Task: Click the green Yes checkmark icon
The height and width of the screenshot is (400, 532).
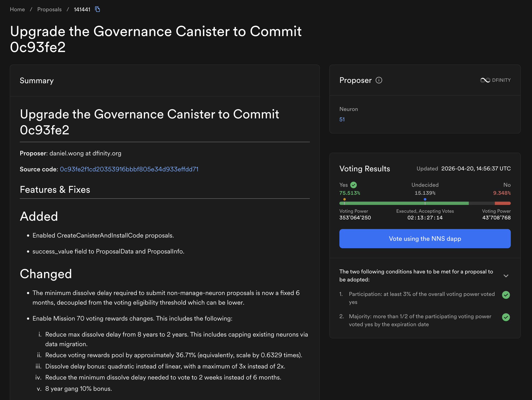Action: pyautogui.click(x=354, y=185)
